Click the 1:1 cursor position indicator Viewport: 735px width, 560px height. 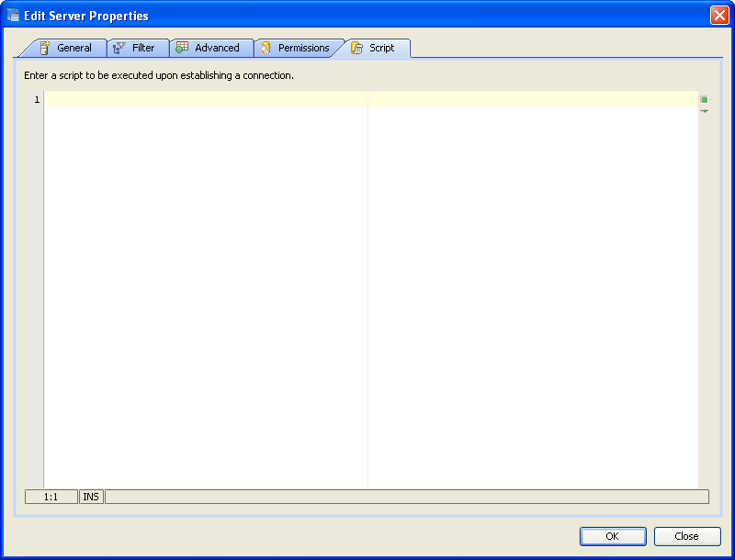coord(51,497)
